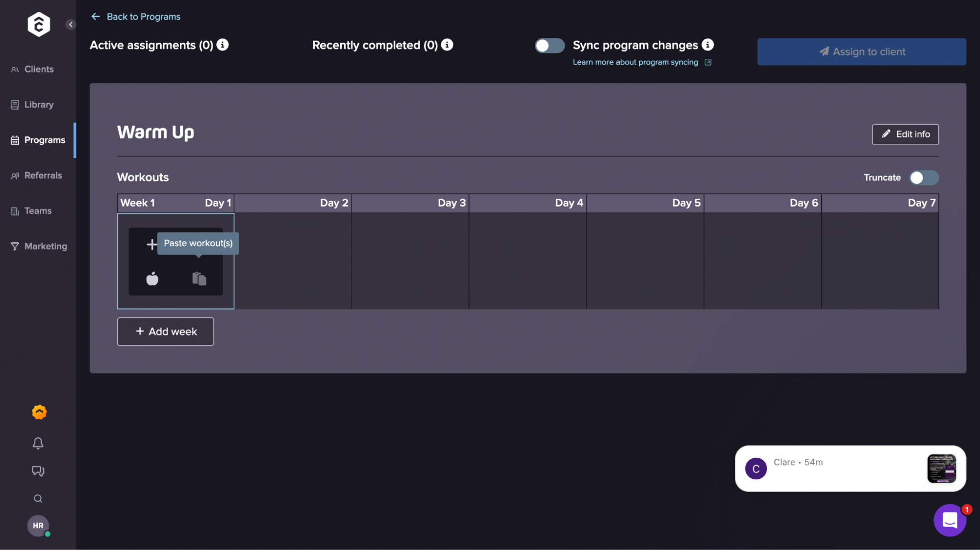Open the notifications bell icon
The image size is (980, 550).
click(x=38, y=444)
